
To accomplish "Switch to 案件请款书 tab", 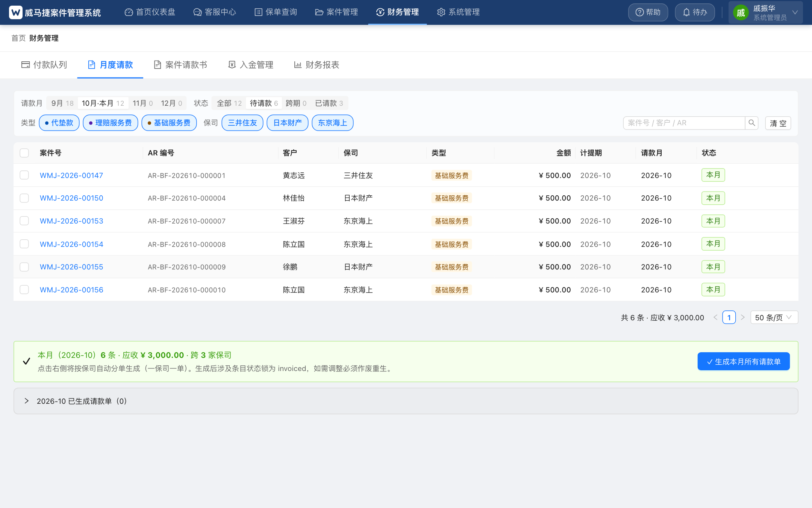I will pyautogui.click(x=180, y=65).
